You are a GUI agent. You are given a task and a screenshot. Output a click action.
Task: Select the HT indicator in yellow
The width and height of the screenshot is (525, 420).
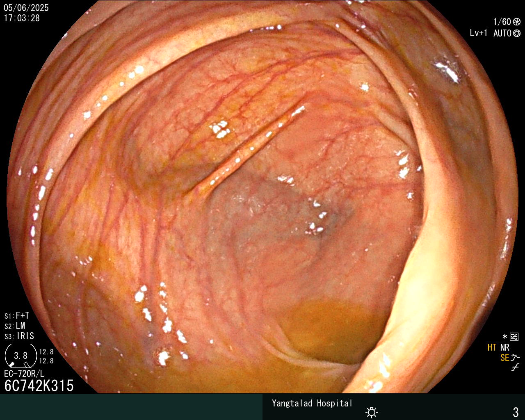(x=492, y=347)
